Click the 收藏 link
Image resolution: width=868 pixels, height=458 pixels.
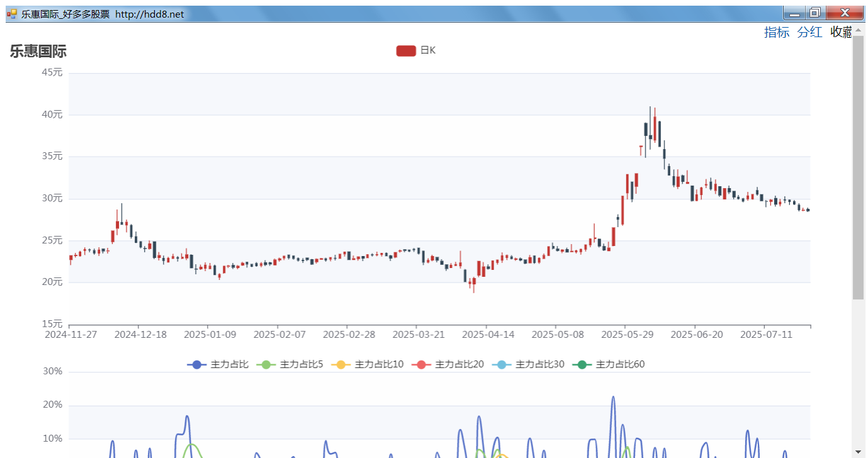pos(841,32)
